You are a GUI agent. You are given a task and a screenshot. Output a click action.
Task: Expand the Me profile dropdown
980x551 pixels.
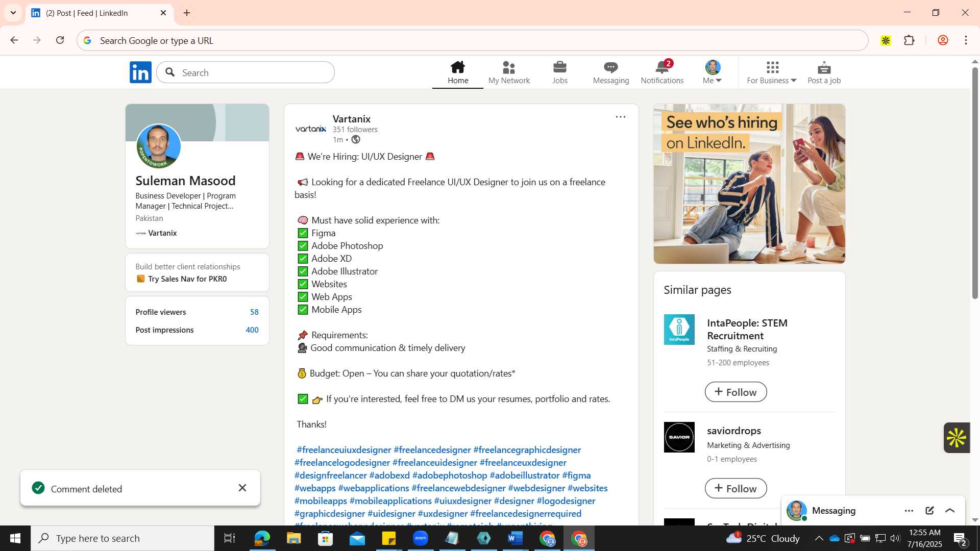click(x=712, y=72)
